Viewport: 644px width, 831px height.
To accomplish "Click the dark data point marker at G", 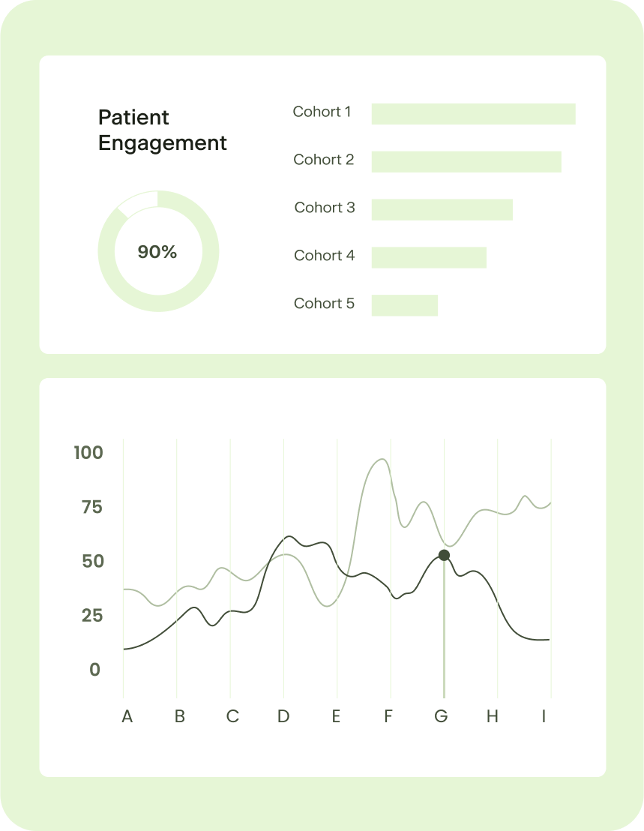I will (x=444, y=555).
